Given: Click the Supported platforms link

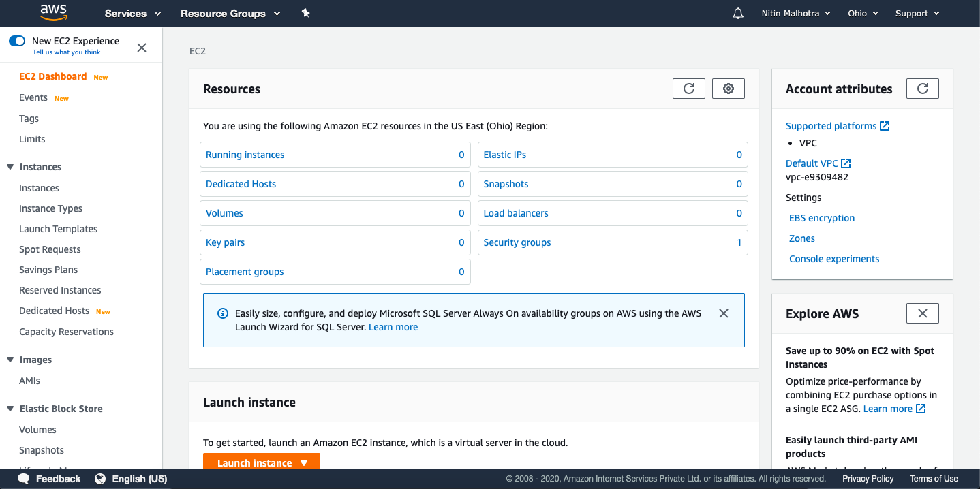Looking at the screenshot, I should [831, 126].
